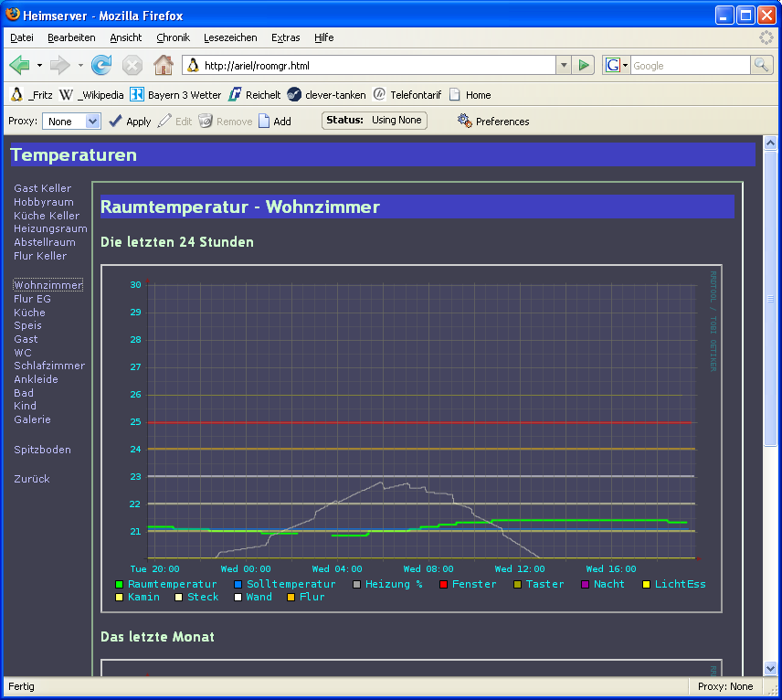Click the Home icon in navigation toolbar
The image size is (782, 700).
click(x=163, y=65)
